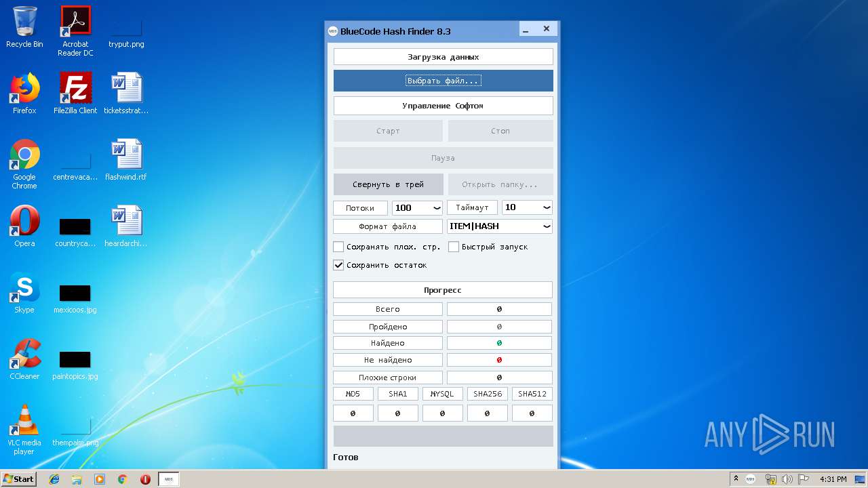Click the MD5 icon in the title bar

333,31
